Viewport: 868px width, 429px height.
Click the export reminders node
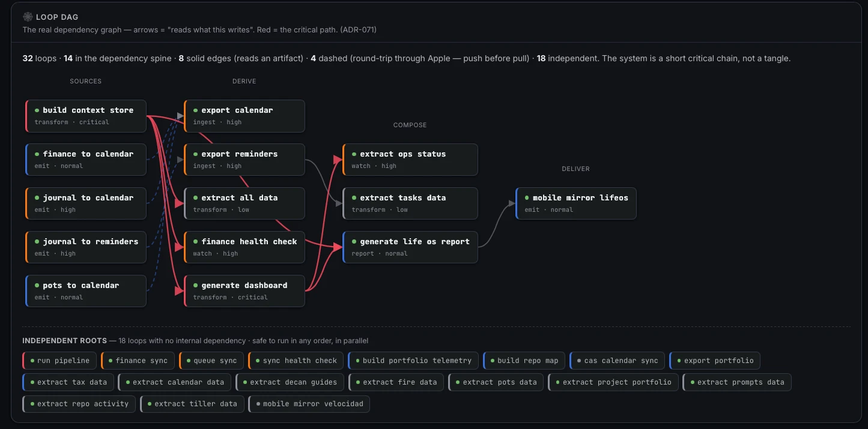pos(244,160)
